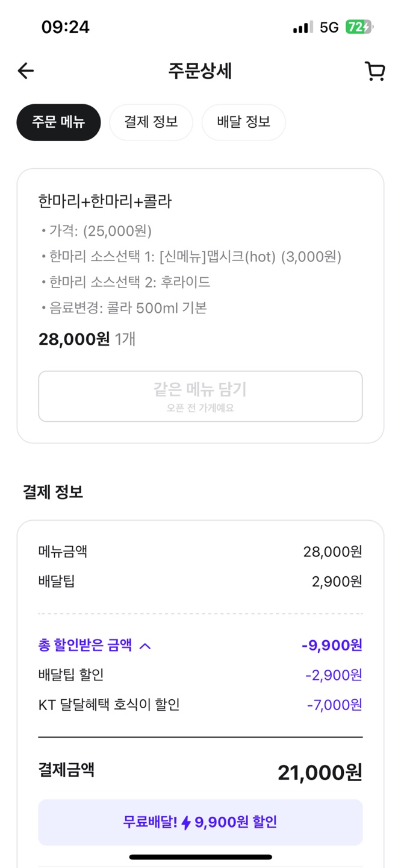
Task: Tap the battery indicator in status bar
Action: (x=359, y=27)
